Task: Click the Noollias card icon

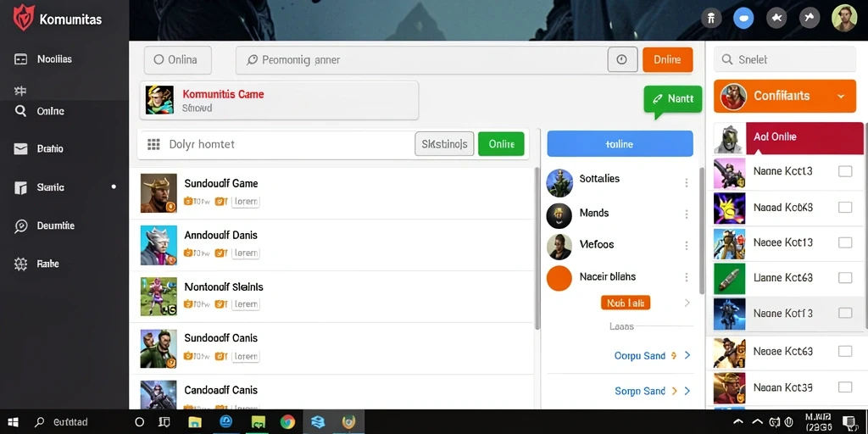Action: [20, 59]
